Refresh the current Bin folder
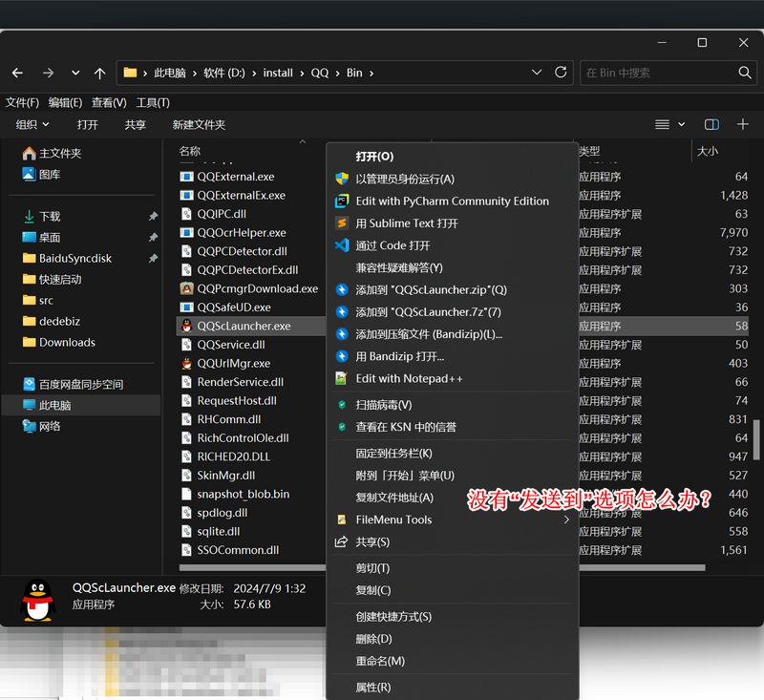Image resolution: width=764 pixels, height=700 pixels. point(563,73)
